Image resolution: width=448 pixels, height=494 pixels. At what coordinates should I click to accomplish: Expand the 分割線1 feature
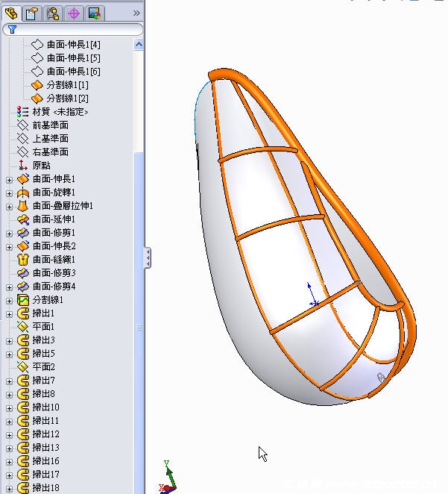tap(10, 301)
